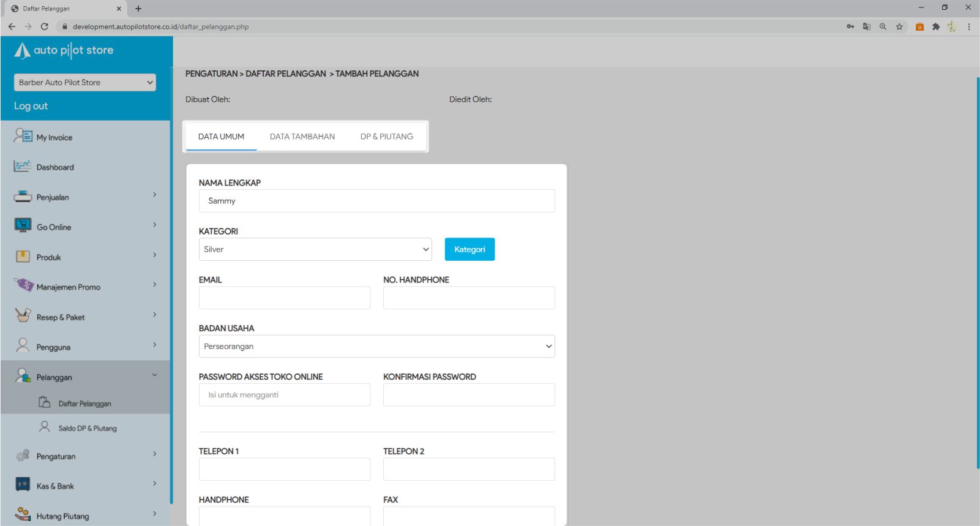
Task: Open the Kategori dropdown showing Silver
Action: 315,249
